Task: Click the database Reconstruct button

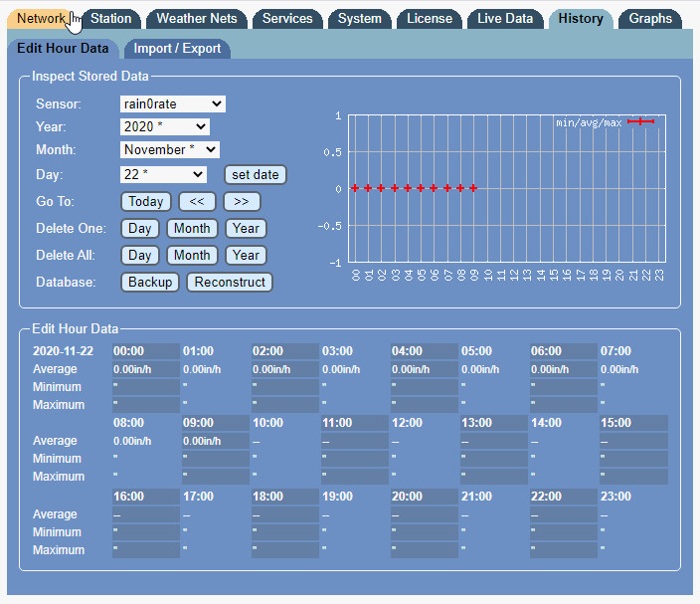Action: (x=230, y=282)
